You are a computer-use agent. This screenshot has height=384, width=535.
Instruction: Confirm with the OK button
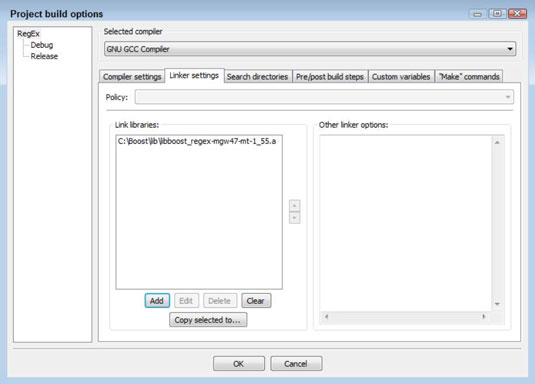click(238, 364)
